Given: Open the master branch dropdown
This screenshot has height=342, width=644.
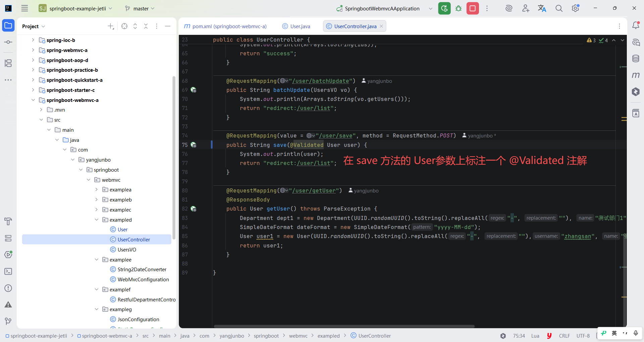Looking at the screenshot, I should pos(140,8).
